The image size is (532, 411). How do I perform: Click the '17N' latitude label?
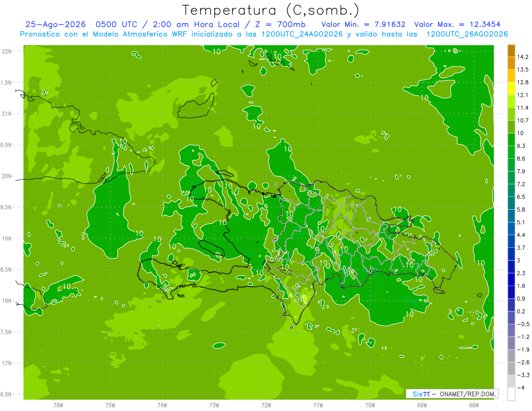pyautogui.click(x=6, y=363)
